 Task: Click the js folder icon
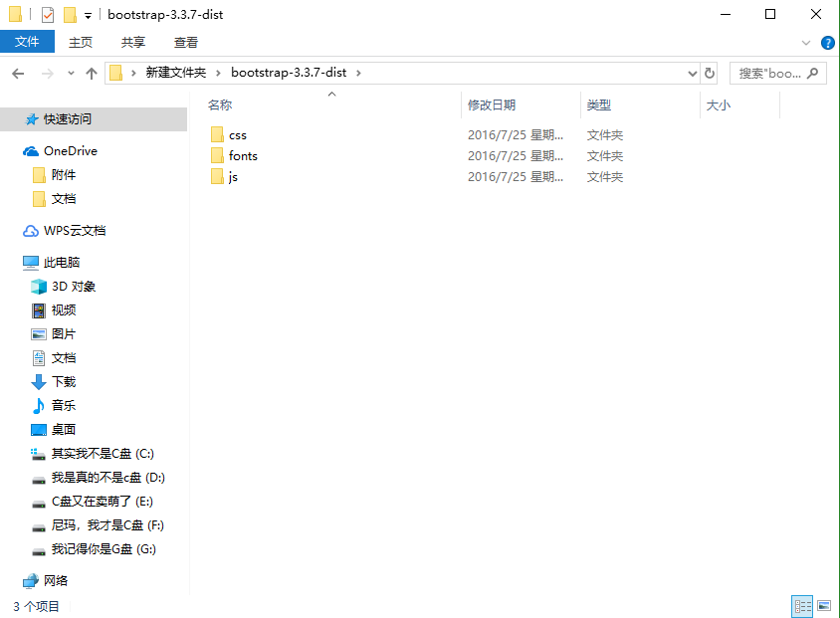point(217,176)
